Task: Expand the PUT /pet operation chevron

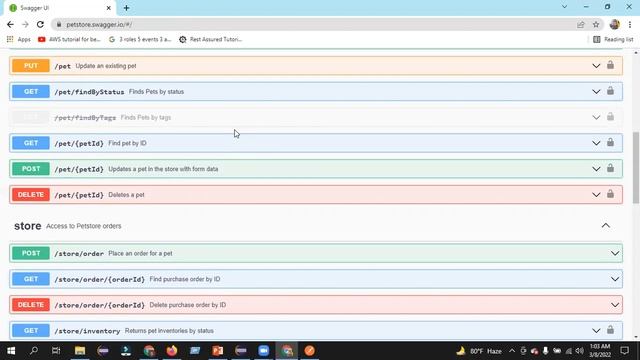Action: click(x=596, y=66)
